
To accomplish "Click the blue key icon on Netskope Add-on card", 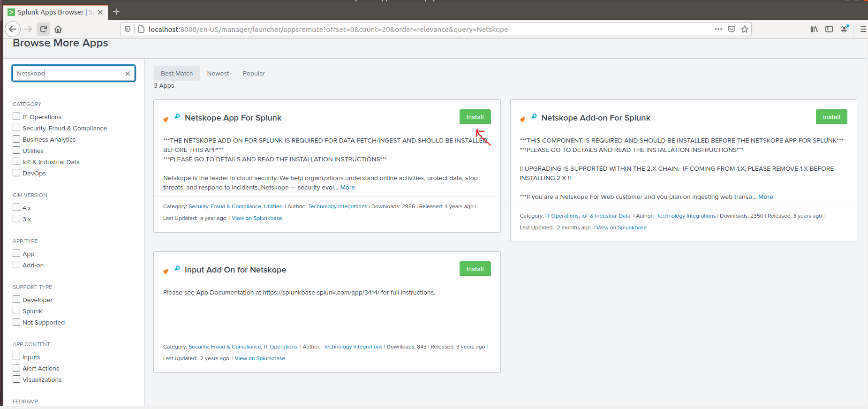I will (x=534, y=116).
